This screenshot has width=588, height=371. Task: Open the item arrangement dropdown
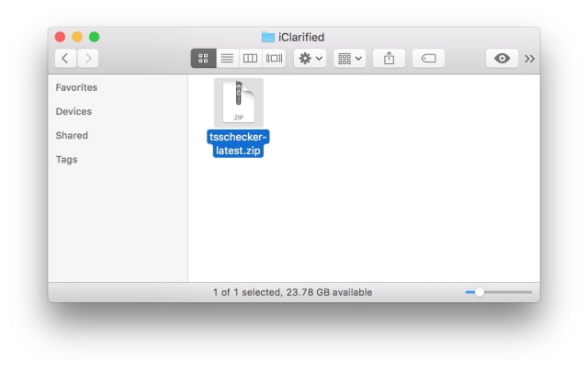349,59
